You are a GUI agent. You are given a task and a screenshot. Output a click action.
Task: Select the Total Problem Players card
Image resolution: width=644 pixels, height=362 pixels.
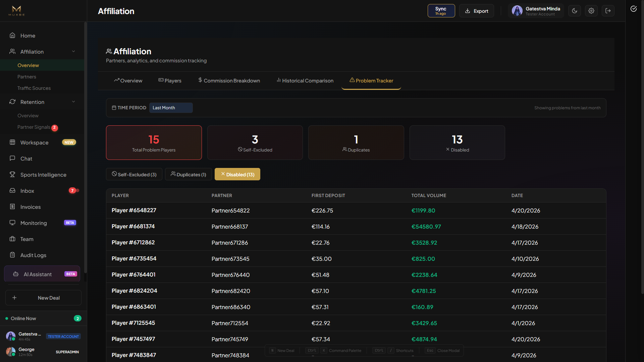[154, 142]
